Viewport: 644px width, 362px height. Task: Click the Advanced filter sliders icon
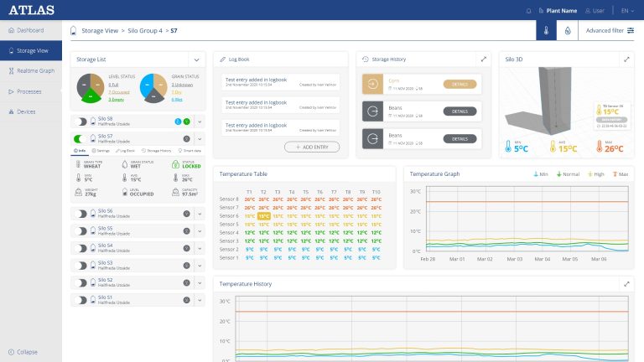[630, 30]
